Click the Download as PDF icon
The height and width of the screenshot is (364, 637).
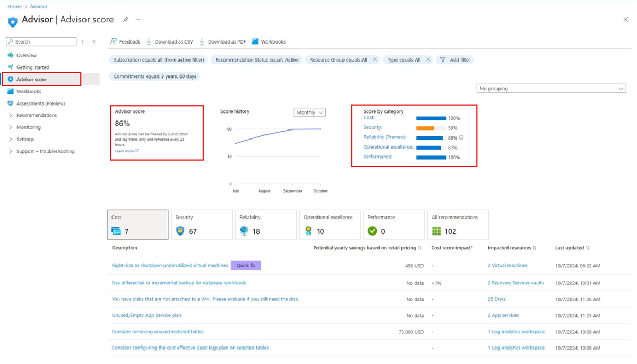click(x=201, y=41)
